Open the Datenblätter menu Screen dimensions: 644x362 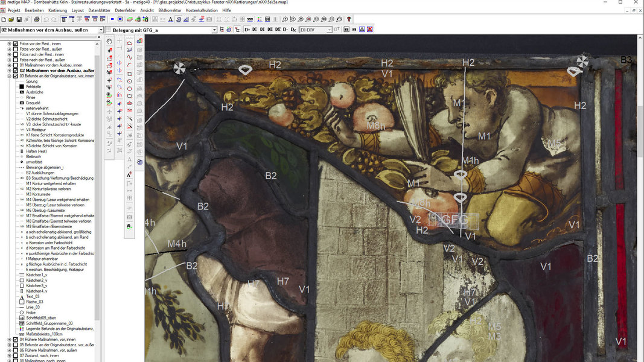[x=99, y=10]
